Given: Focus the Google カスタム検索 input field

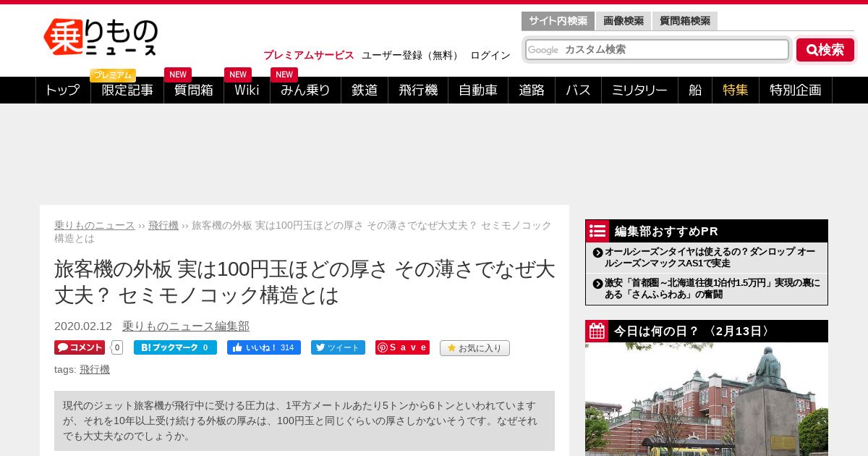Looking at the screenshot, I should point(657,50).
